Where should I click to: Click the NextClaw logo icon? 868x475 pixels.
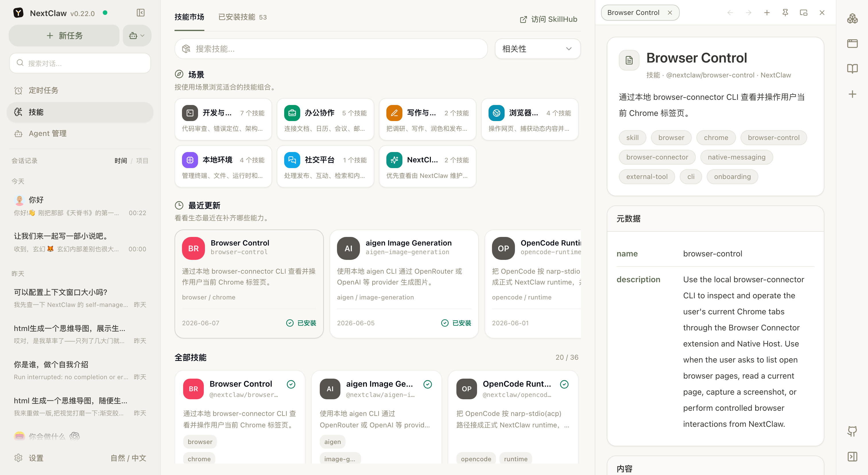[18, 13]
